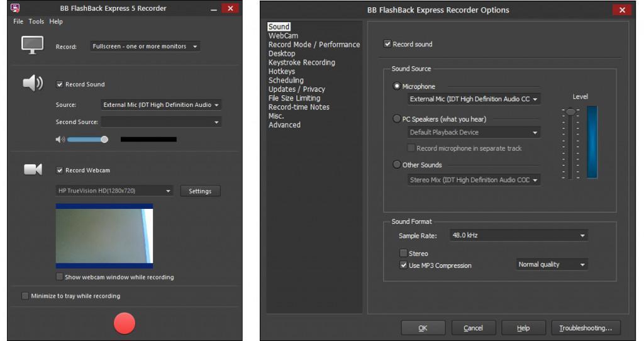Image resolution: width=644 pixels, height=341 pixels.
Task: Open the Sample Rate 48.0 kHz dropdown
Action: (x=519, y=235)
